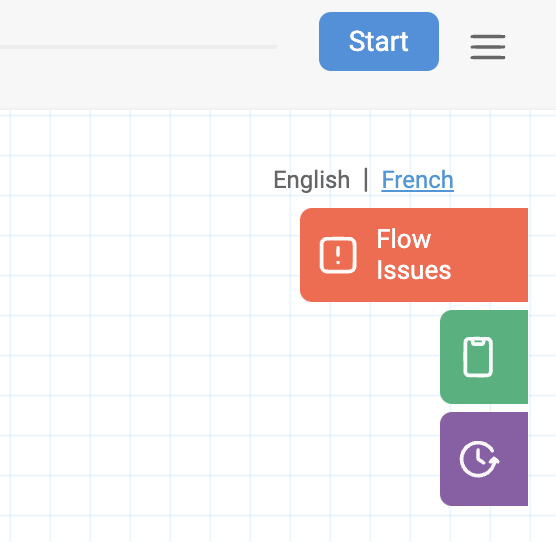Expand the red Flow Issues side tab
The image size is (556, 542).
[414, 255]
